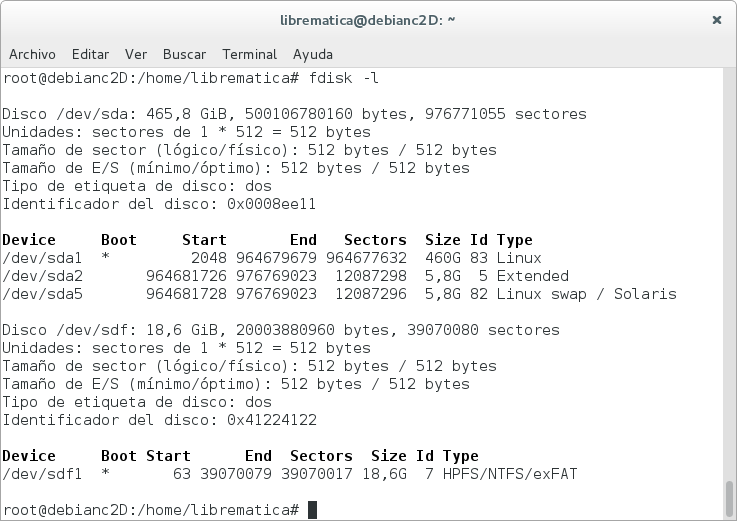Open the Archivo menu
737x521 pixels.
tap(32, 54)
